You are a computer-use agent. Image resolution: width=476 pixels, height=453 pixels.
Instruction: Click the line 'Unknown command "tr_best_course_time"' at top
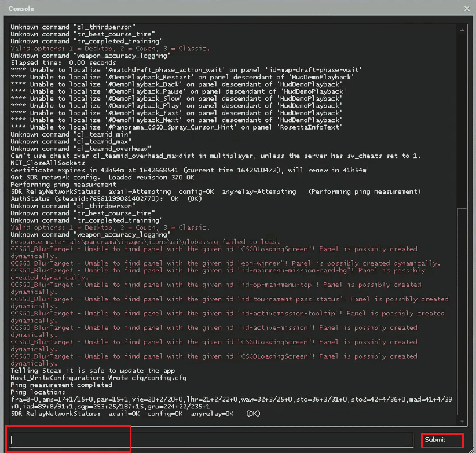83,34
